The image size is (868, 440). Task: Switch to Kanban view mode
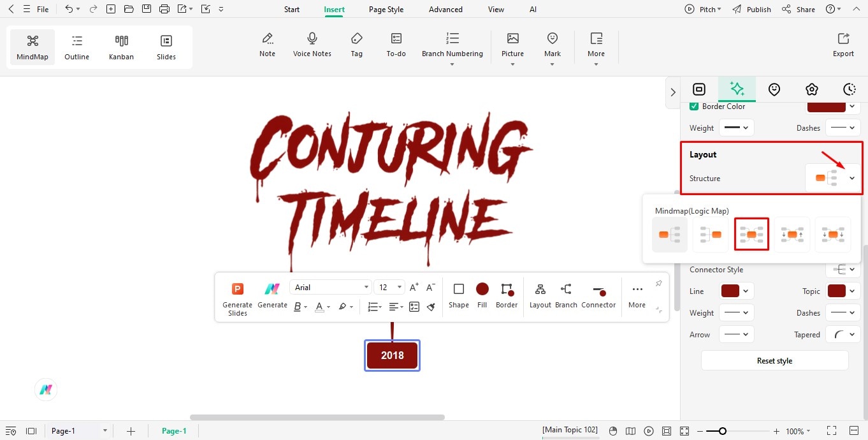click(121, 47)
